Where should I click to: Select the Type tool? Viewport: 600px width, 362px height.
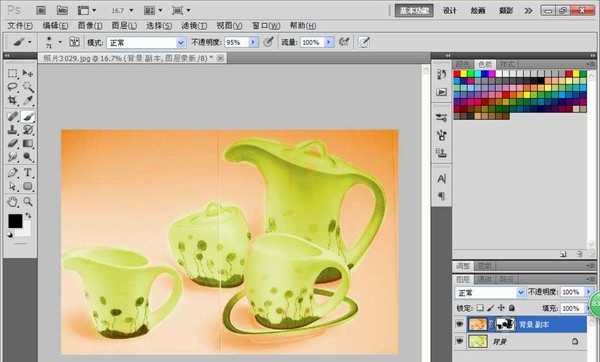[28, 173]
